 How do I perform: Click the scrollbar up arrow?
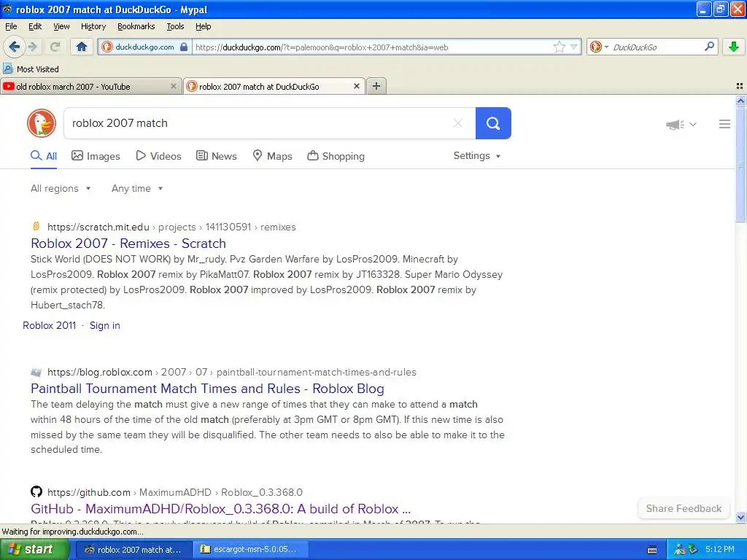(x=740, y=101)
